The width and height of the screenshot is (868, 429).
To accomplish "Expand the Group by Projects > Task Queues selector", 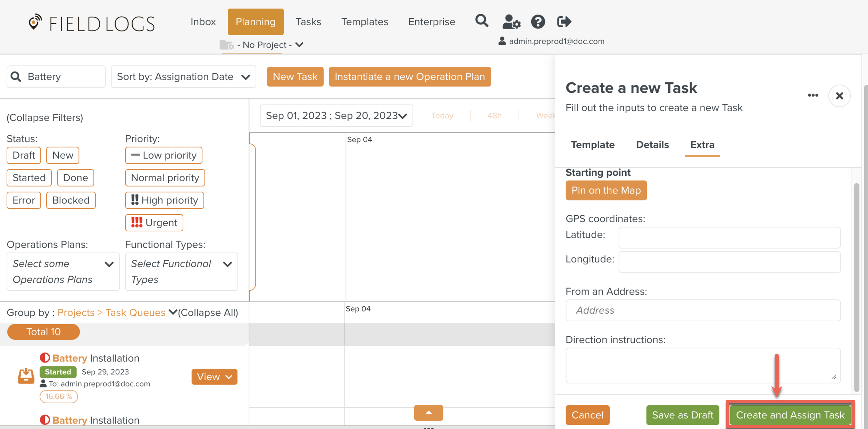I will [x=117, y=312].
